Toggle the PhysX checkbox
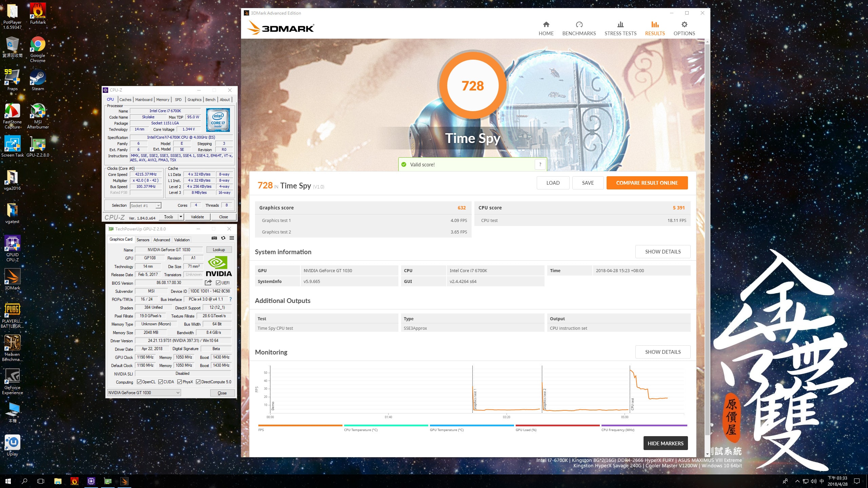The width and height of the screenshot is (868, 488). (x=180, y=382)
